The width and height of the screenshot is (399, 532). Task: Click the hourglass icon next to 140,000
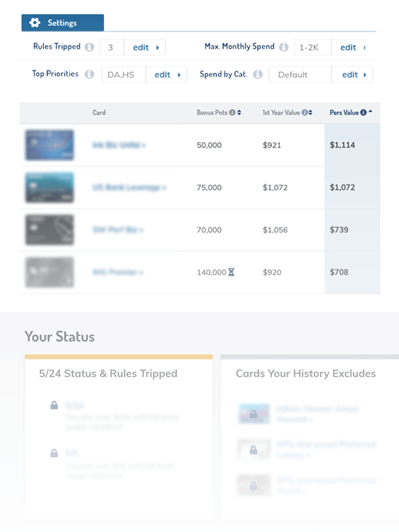231,272
